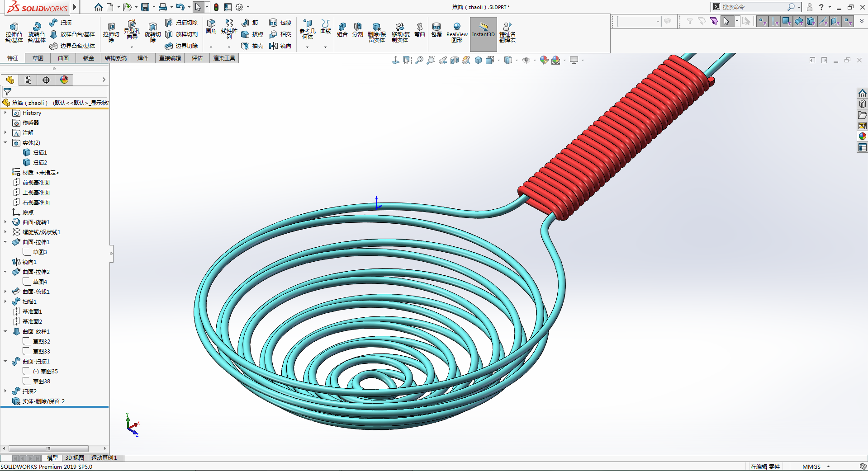Screen dimensions: 868x471
Task: Expand the 螺旋线/涡状线1 feature node
Action: tap(5, 232)
